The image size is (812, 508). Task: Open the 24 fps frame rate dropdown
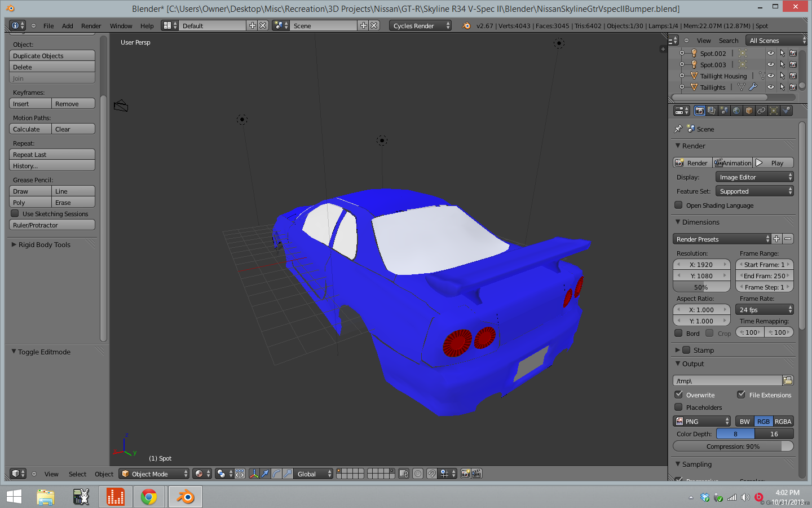(765, 309)
